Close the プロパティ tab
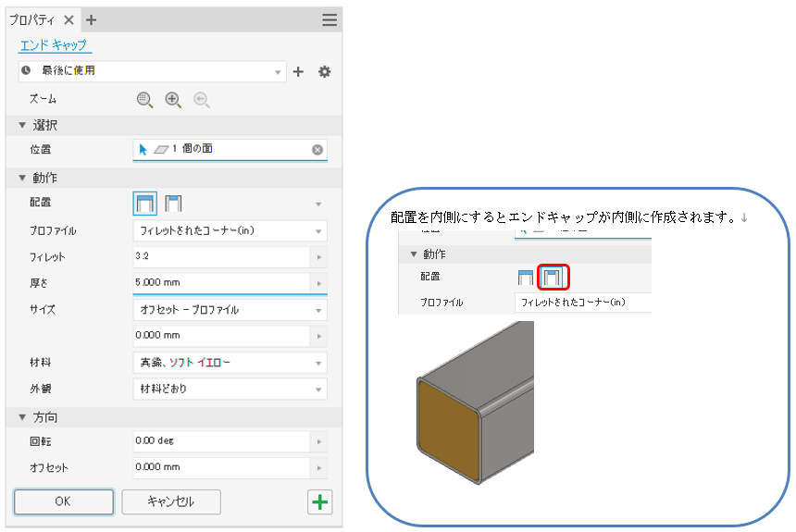 pos(69,19)
